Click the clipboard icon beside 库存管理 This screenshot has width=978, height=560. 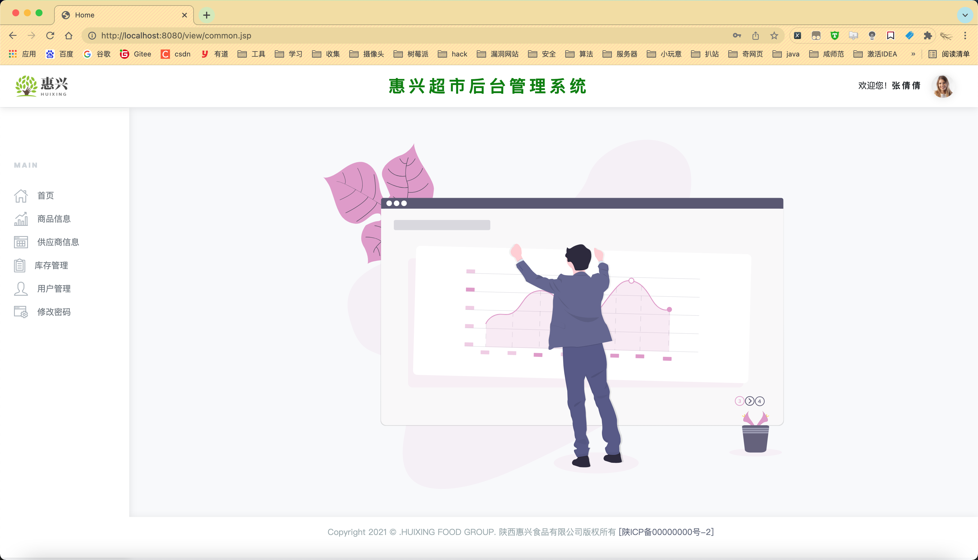pyautogui.click(x=20, y=265)
